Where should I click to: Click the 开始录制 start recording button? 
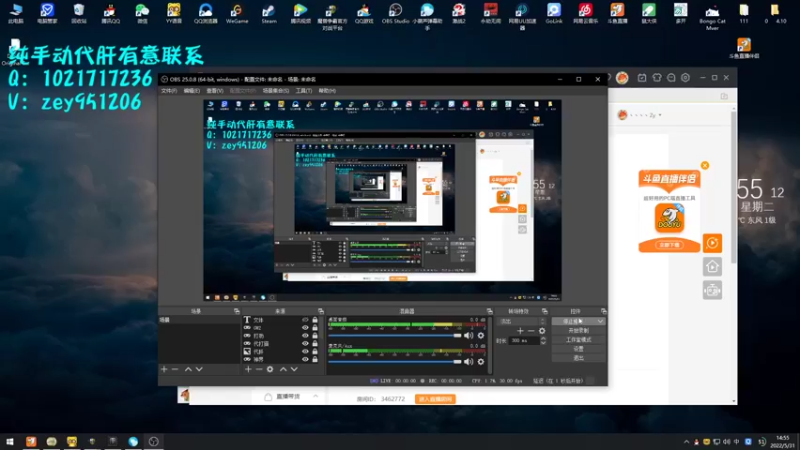point(578,331)
